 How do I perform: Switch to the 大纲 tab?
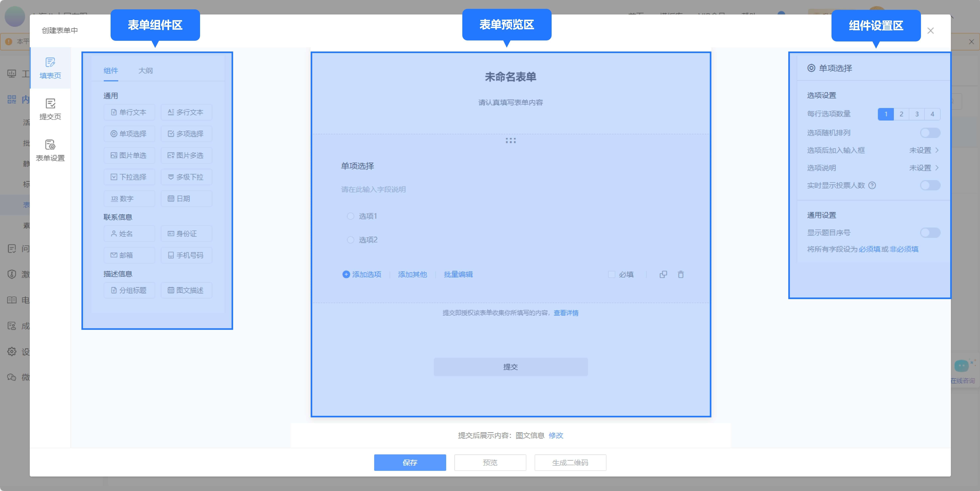[145, 70]
